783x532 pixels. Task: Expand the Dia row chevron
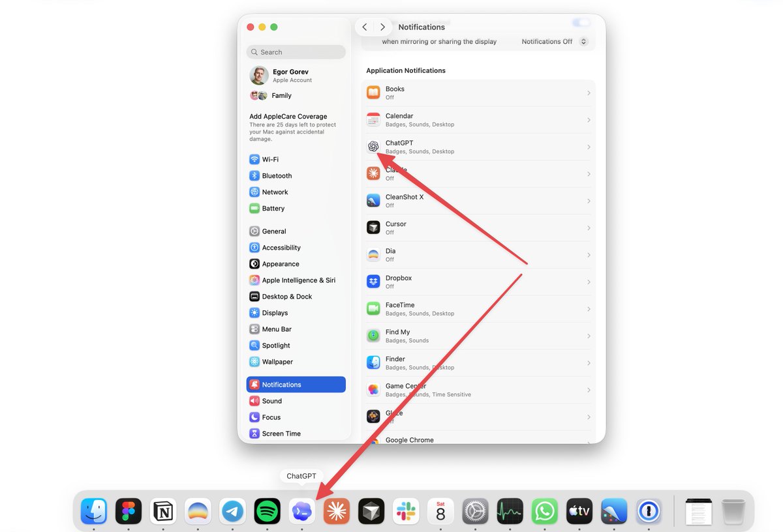point(589,255)
